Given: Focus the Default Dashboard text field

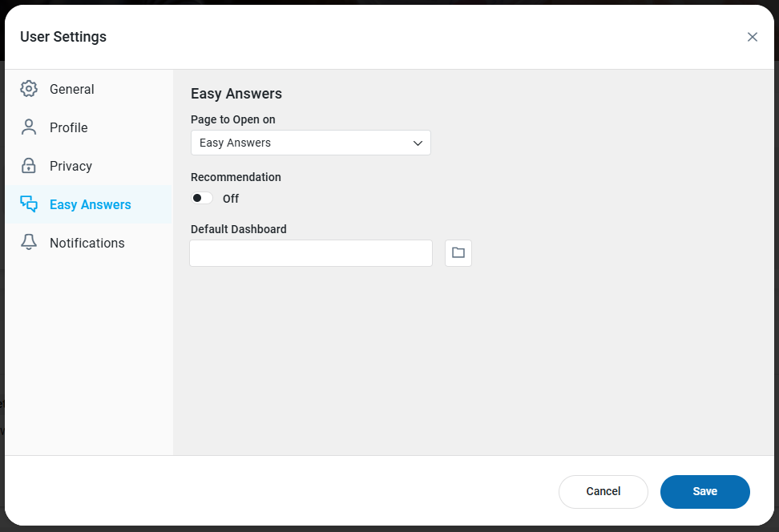Looking at the screenshot, I should pyautogui.click(x=311, y=253).
